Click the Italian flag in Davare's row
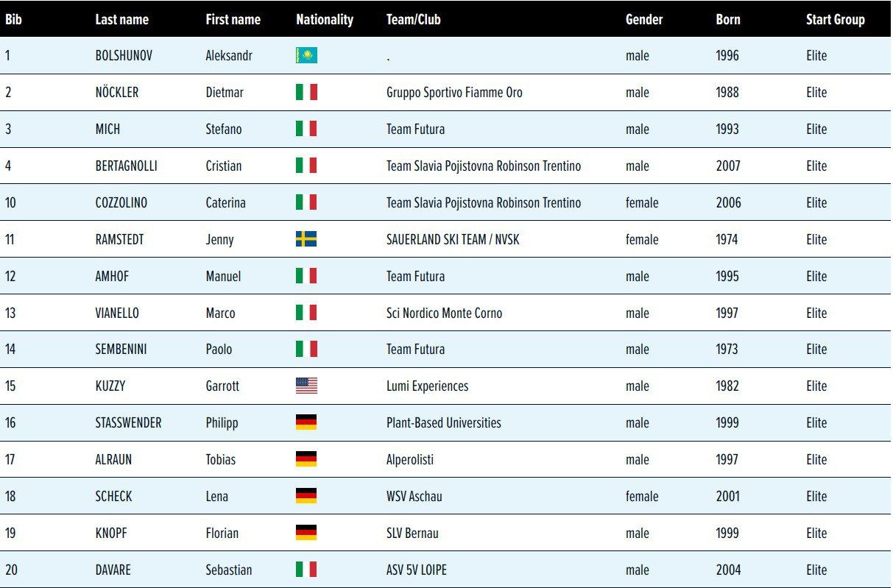Image resolution: width=893 pixels, height=588 pixels. [x=306, y=570]
